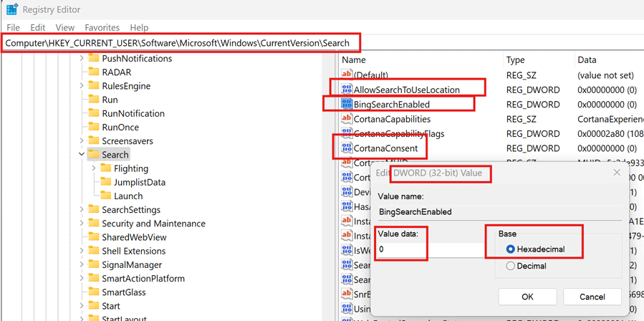Click the SmartGlass folder icon
The image size is (644, 321).
point(95,292)
